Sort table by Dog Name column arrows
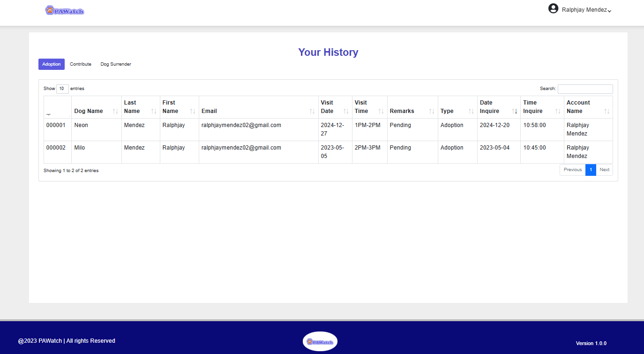Image resolution: width=644 pixels, height=354 pixels. click(115, 111)
